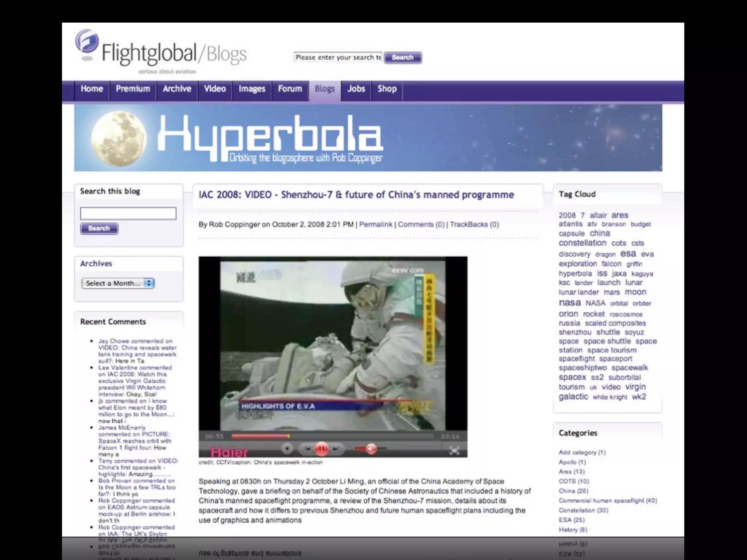Open the Comments (0) link
This screenshot has height=560, width=747.
421,225
